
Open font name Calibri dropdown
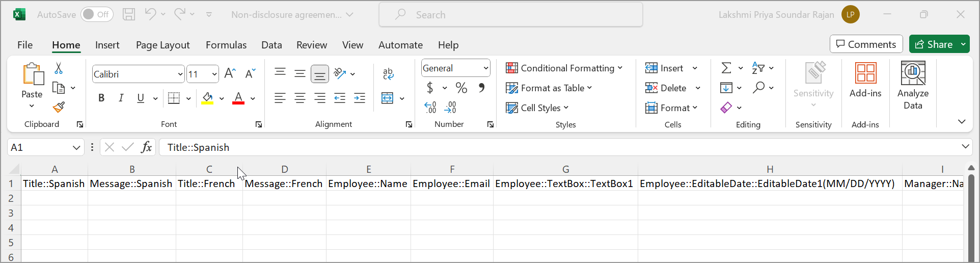pos(180,74)
